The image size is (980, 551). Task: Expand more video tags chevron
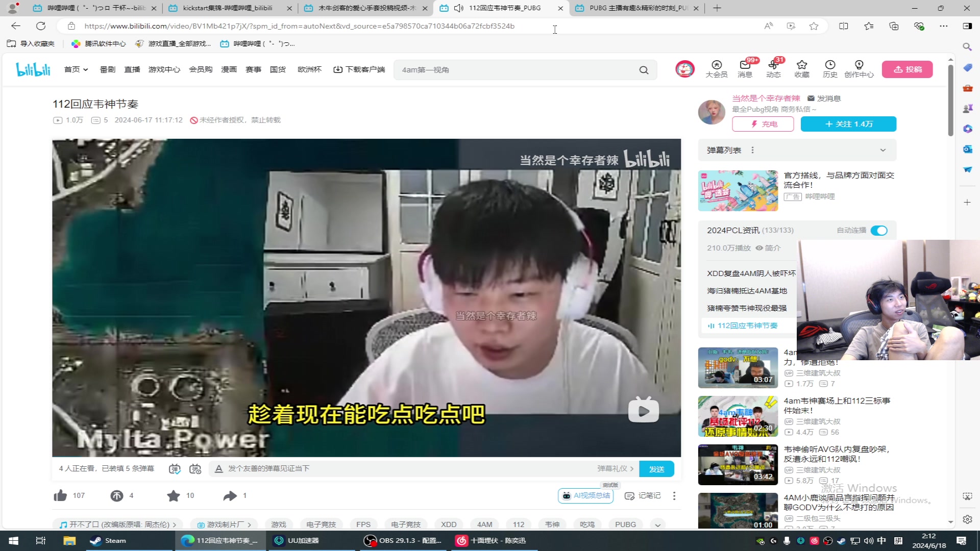658,524
